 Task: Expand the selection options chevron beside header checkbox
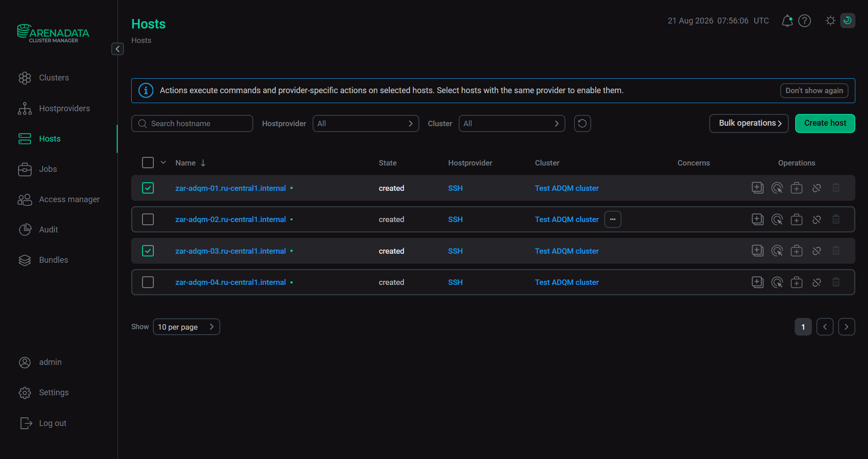163,163
